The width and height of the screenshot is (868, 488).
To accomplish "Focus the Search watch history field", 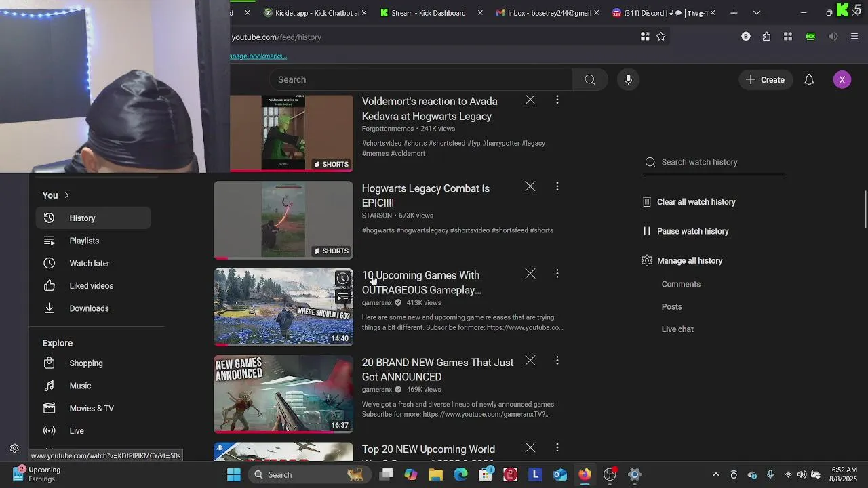I will click(714, 162).
